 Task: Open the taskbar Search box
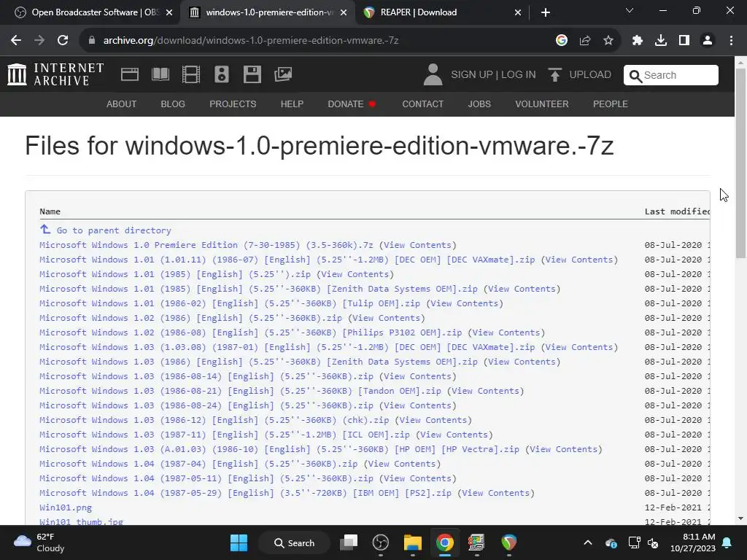coord(295,542)
